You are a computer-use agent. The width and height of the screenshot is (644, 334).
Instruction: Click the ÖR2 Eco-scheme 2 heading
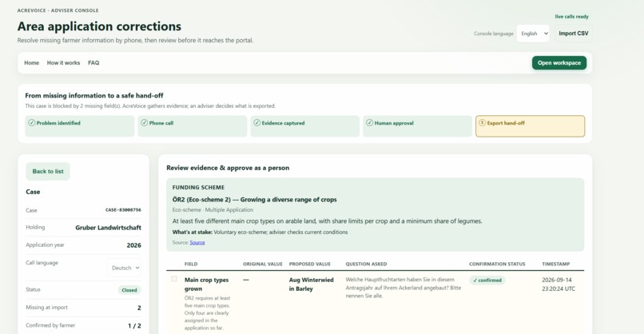point(254,200)
